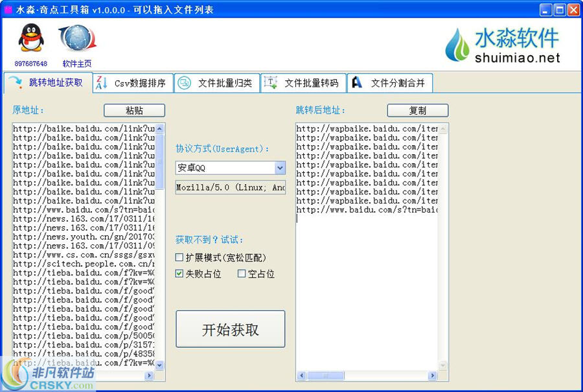Click the 粘贴 button
The height and width of the screenshot is (392, 583).
coord(134,110)
